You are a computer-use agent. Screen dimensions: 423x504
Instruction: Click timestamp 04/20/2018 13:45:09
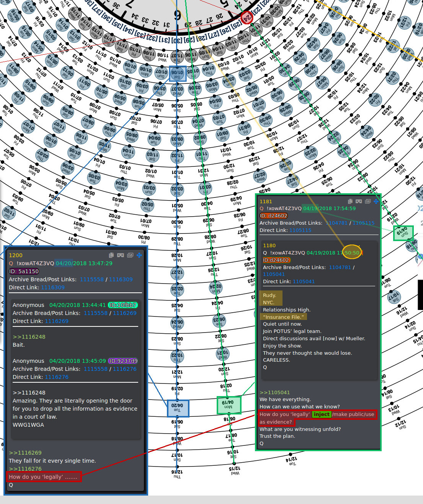tap(77, 361)
